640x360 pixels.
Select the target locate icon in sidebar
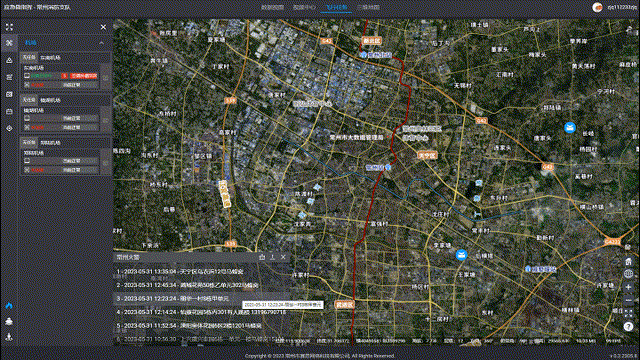pos(9,128)
